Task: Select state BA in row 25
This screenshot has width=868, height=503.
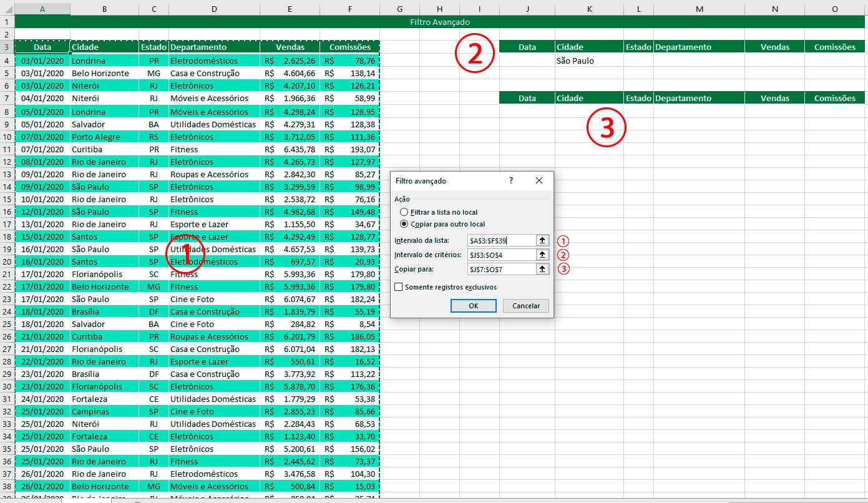Action: (x=154, y=324)
